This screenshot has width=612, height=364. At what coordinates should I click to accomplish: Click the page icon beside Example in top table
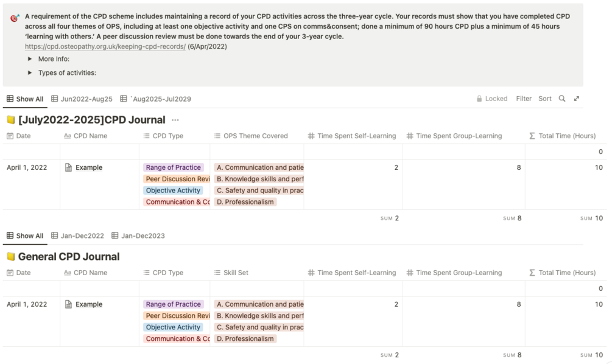tap(69, 167)
